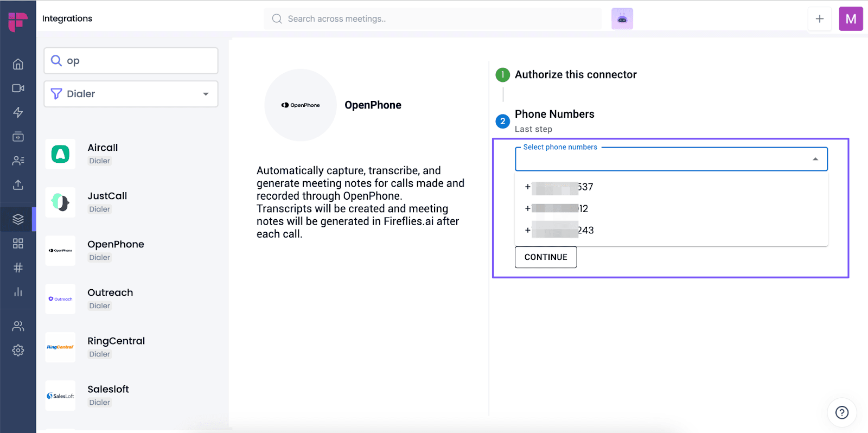
Task: Open Meetings video camera icon
Action: 18,88
